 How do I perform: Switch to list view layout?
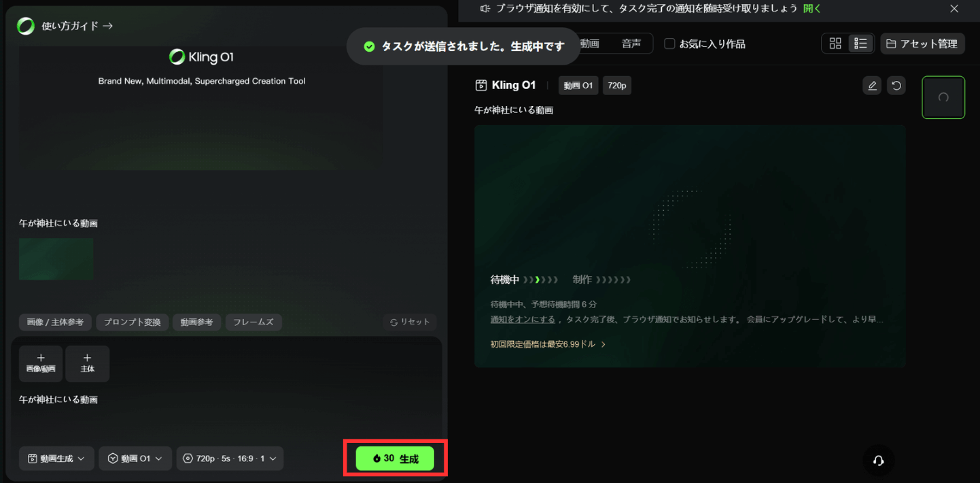click(x=860, y=44)
